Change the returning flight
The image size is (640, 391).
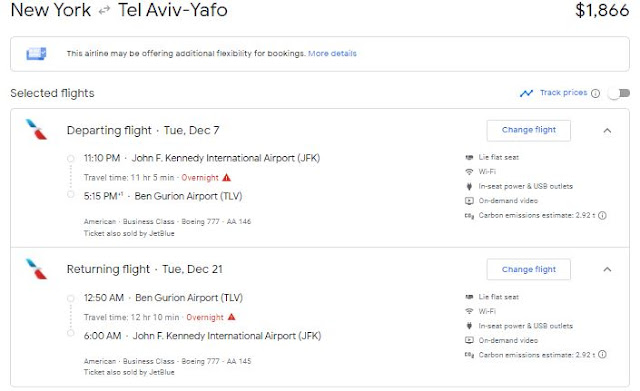tap(529, 269)
